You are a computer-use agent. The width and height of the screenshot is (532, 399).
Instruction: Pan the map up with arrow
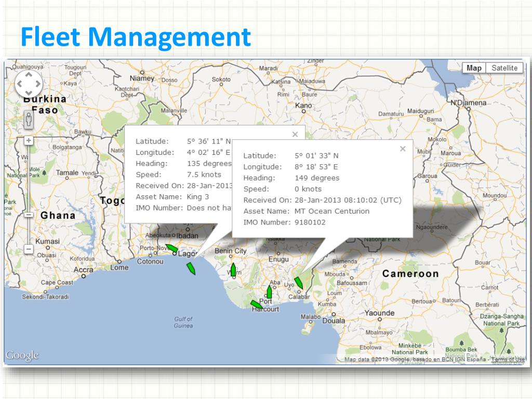29,75
